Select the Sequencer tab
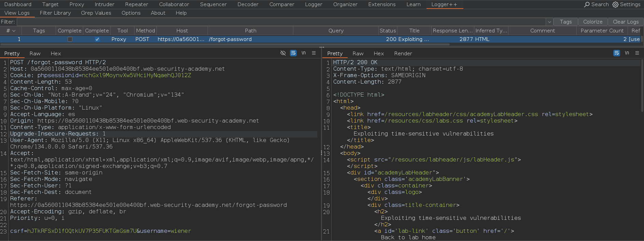 point(213,4)
